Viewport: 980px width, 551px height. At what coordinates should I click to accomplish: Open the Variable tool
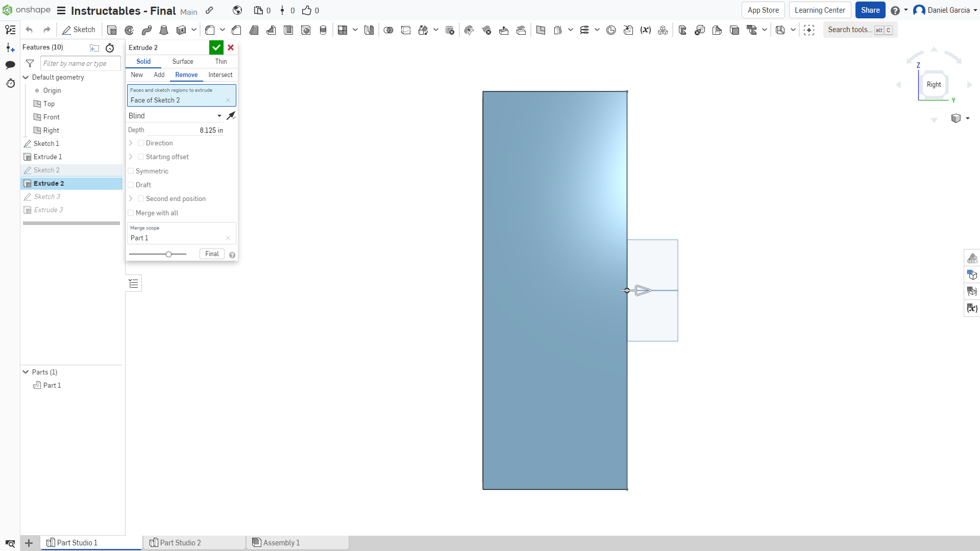646,30
